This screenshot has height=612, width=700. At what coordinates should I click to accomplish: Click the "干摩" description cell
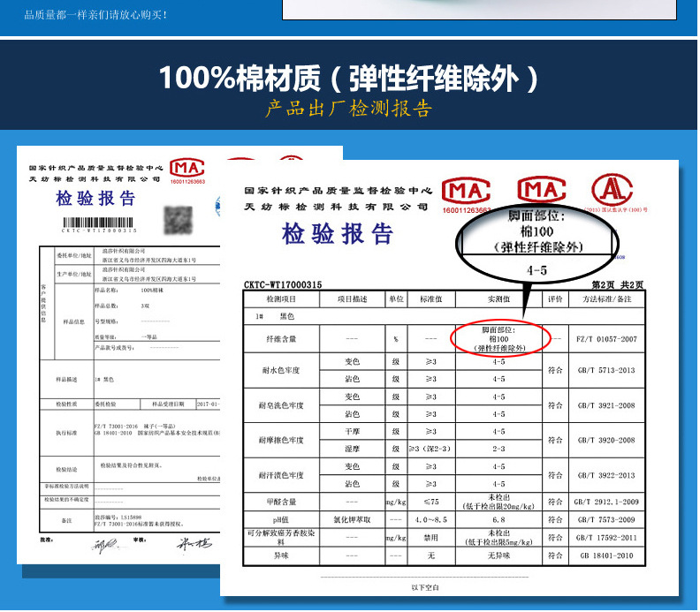(x=353, y=432)
